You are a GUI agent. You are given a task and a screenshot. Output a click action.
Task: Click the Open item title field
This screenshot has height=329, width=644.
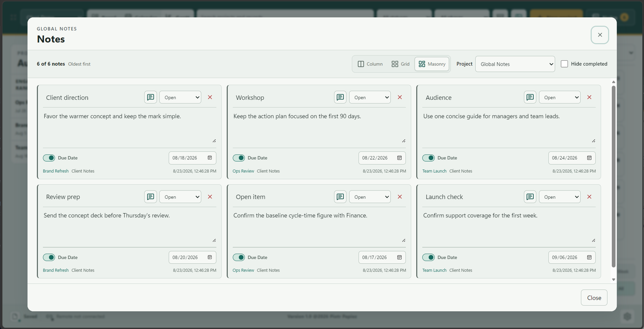(x=282, y=197)
